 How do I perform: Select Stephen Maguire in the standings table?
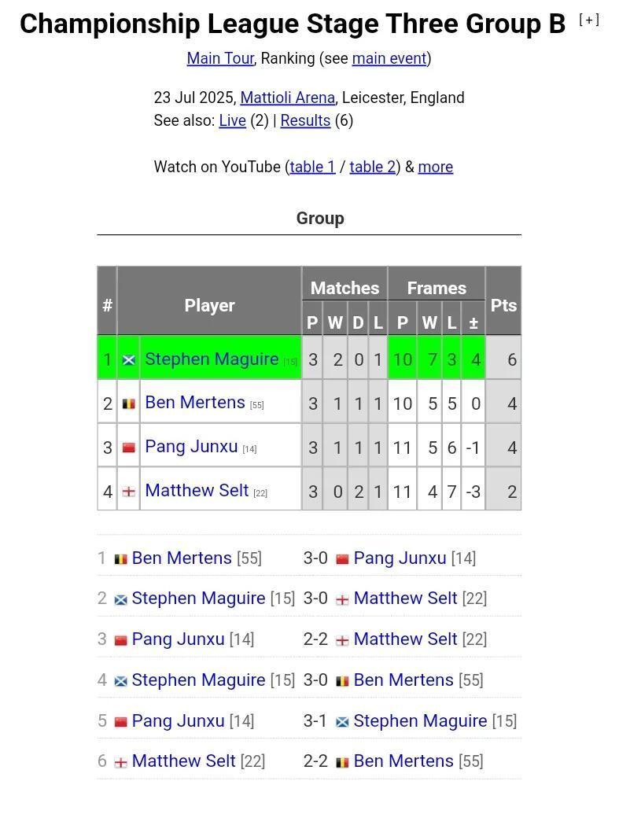(x=212, y=359)
